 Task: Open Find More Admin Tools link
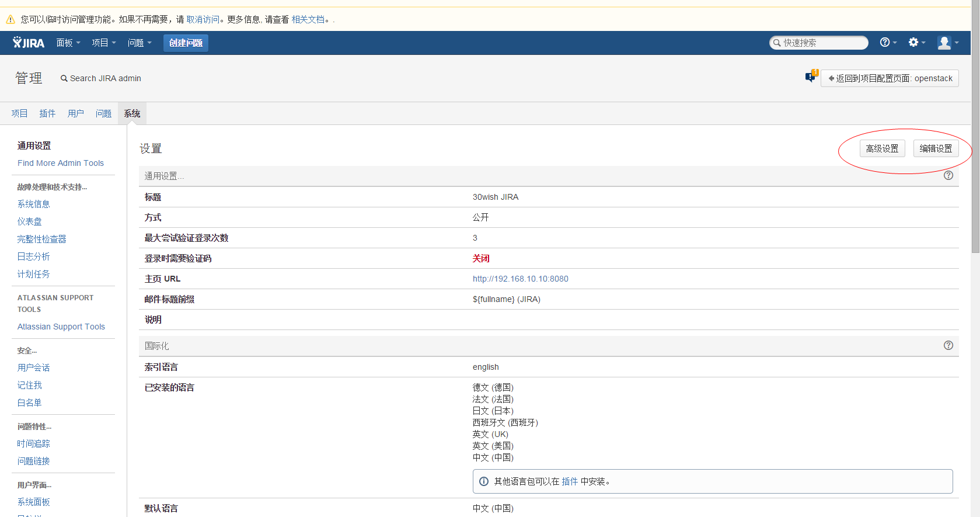pos(61,163)
